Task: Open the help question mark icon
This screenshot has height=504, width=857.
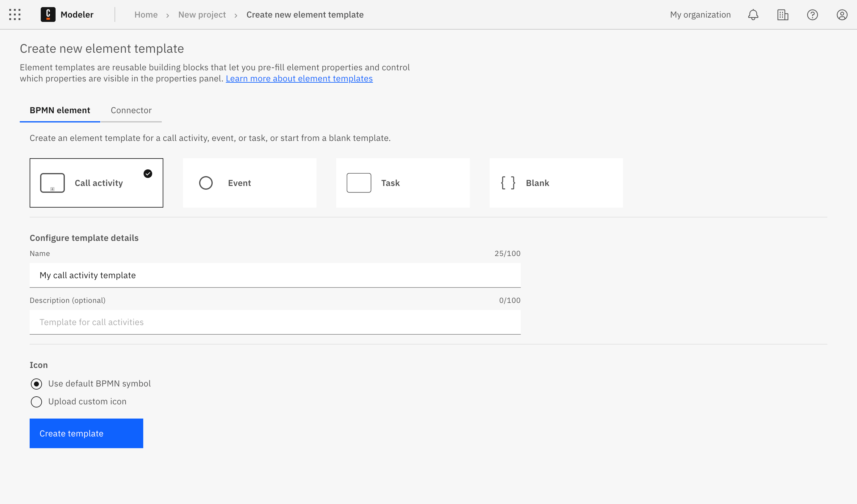Action: [x=812, y=14]
